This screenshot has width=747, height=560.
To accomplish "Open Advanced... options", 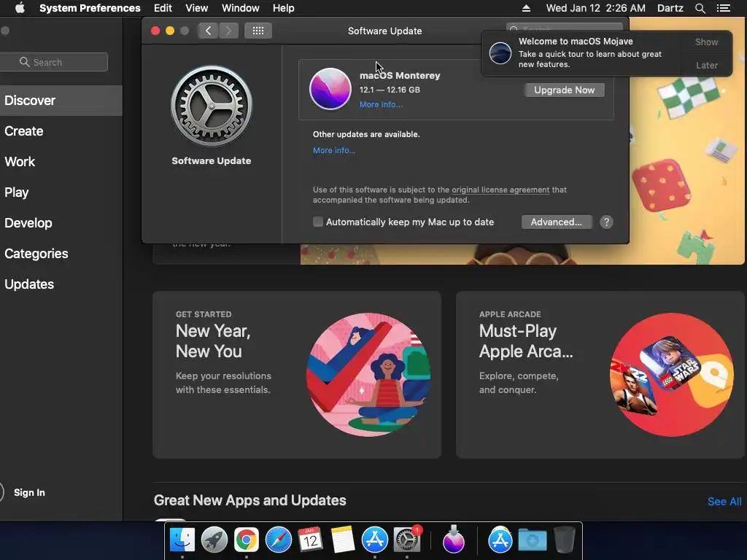I will pos(557,222).
